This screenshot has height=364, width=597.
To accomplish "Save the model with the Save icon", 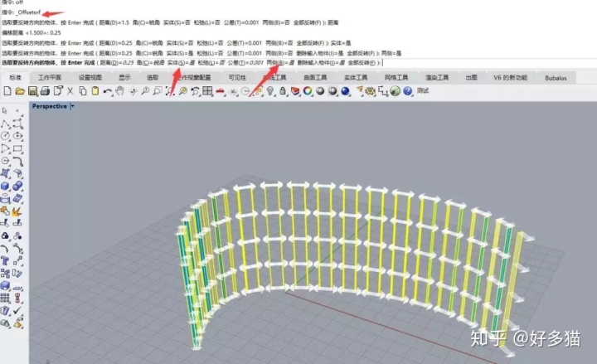I will click(32, 90).
